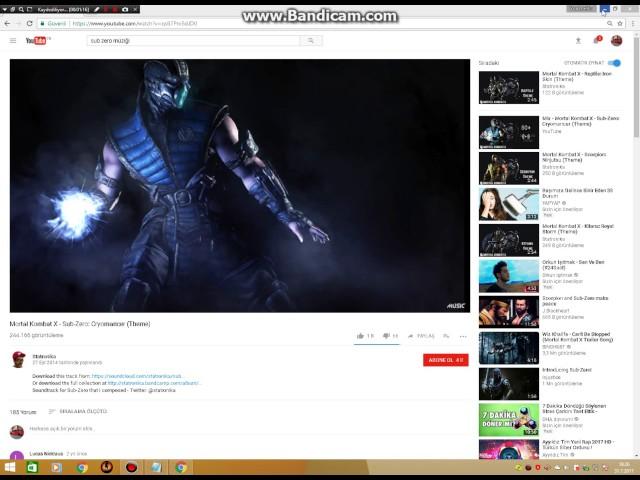This screenshot has height=480, width=640.
Task: Open the Windows Start button
Action: click(9, 467)
